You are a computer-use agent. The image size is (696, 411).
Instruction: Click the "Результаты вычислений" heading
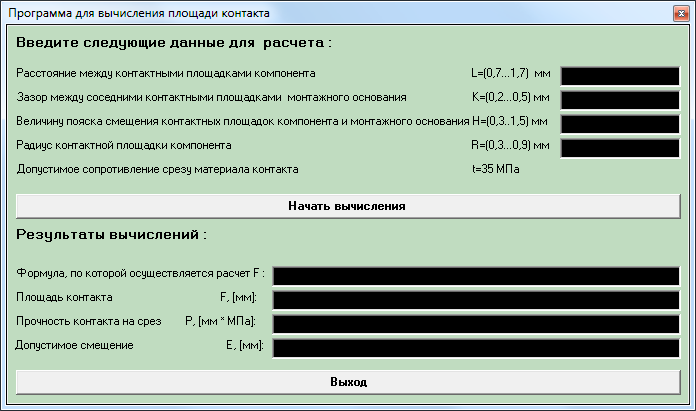[x=111, y=235]
